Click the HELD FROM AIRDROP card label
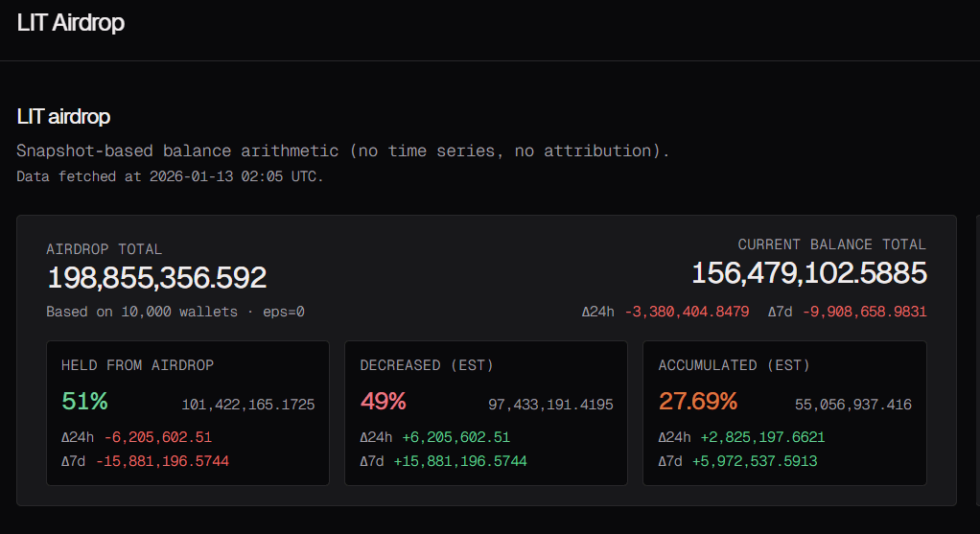Screen dimensions: 980x534 [x=137, y=365]
